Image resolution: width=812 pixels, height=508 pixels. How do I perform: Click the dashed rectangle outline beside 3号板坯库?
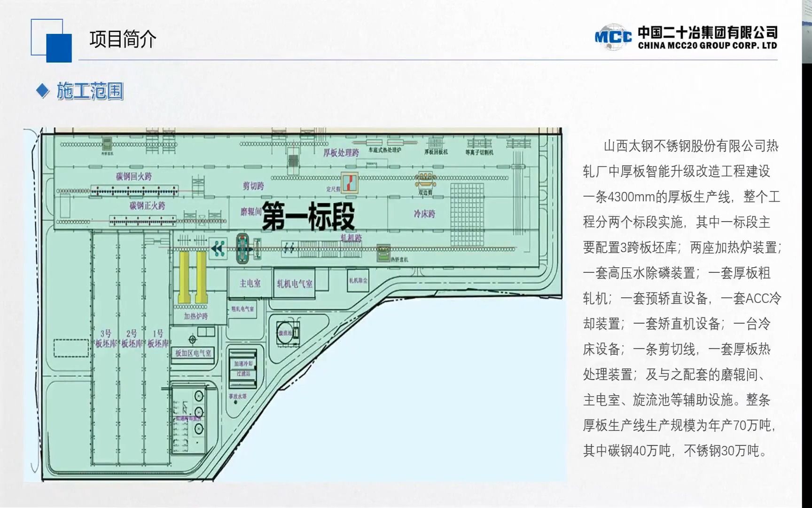tap(71, 348)
